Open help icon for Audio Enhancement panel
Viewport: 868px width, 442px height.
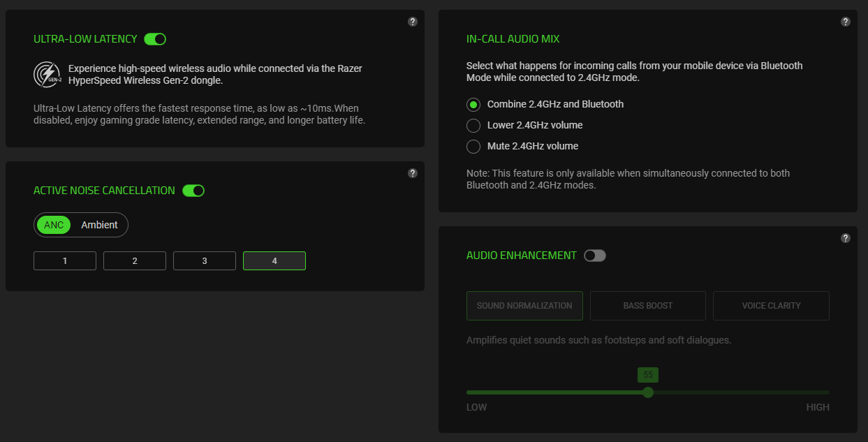(846, 238)
